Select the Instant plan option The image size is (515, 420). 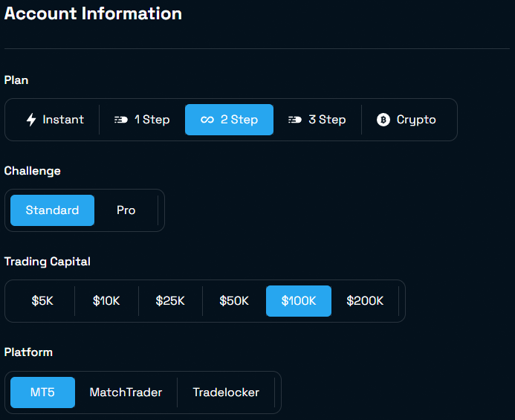click(55, 120)
